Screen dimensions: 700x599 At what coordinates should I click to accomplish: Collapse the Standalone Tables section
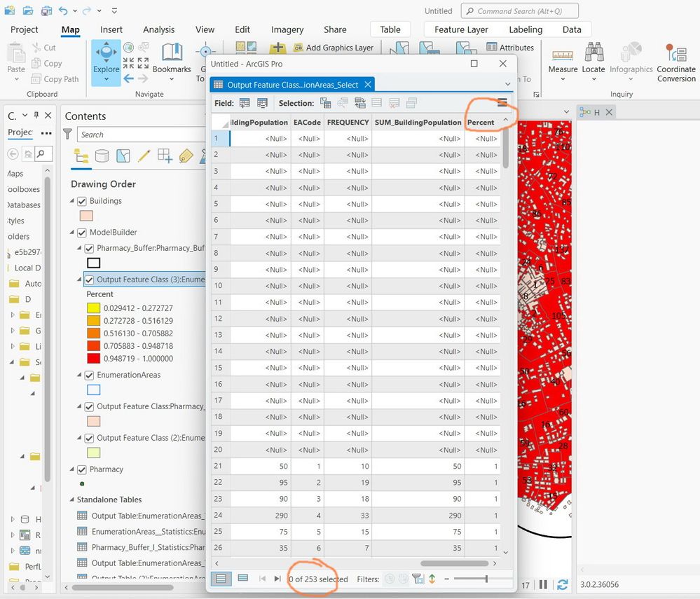click(72, 500)
